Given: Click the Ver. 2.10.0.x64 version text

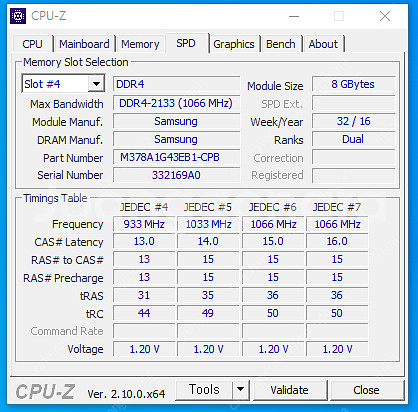Looking at the screenshot, I should pos(126,394).
